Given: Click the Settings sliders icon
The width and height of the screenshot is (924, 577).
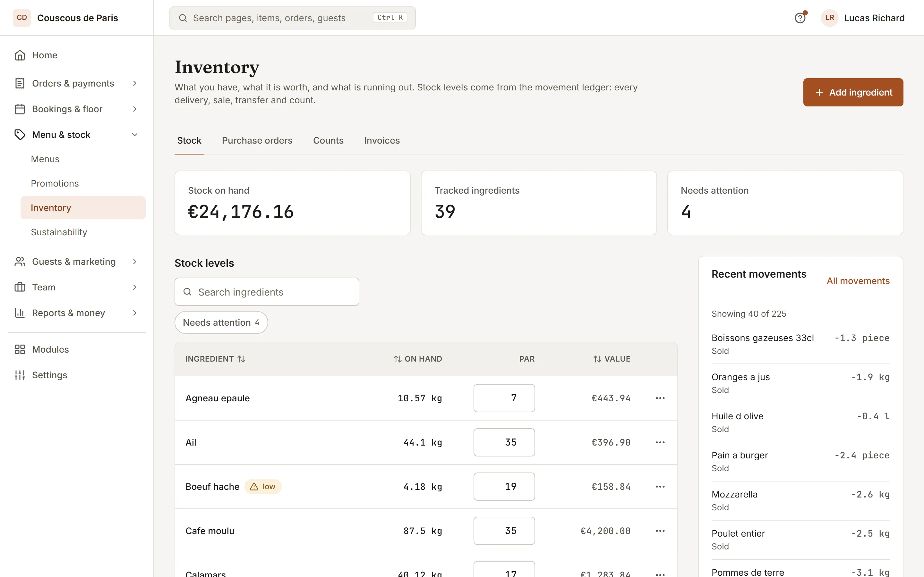Looking at the screenshot, I should tap(20, 375).
